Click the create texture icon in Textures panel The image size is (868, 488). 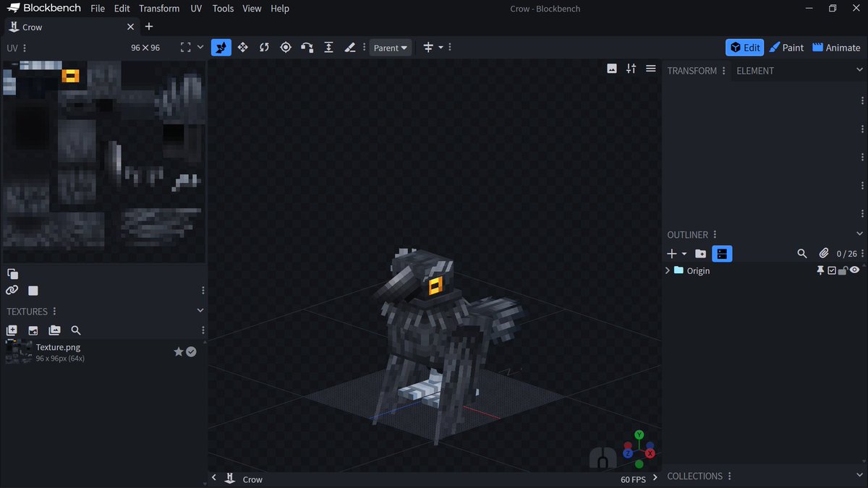pyautogui.click(x=12, y=330)
